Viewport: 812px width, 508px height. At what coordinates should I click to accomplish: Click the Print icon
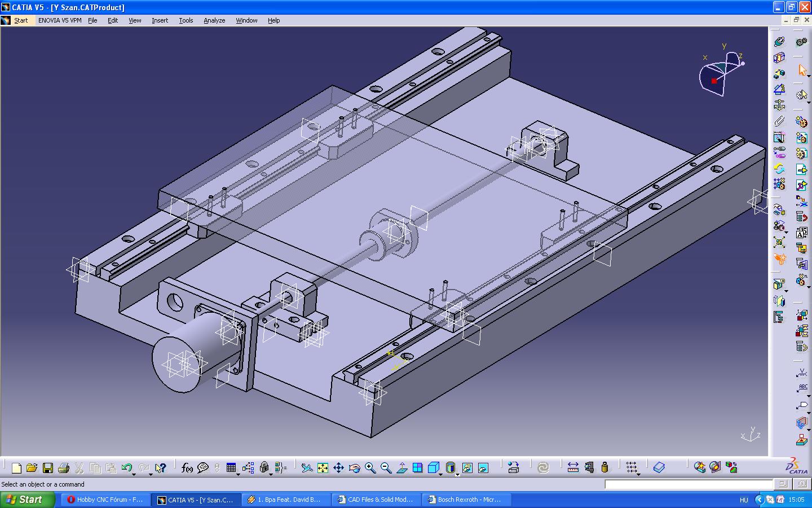click(x=63, y=468)
